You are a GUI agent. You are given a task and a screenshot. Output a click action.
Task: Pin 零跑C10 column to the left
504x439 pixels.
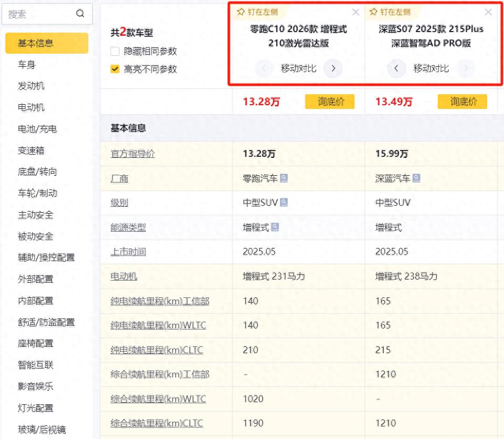click(x=257, y=12)
